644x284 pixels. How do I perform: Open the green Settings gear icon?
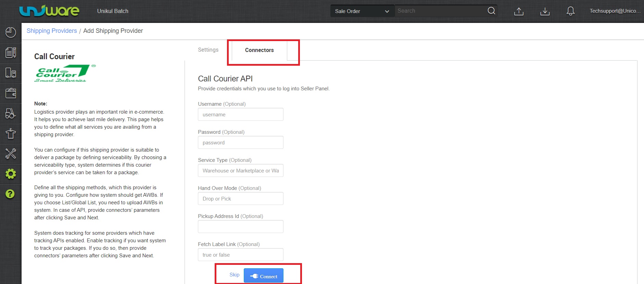pos(11,174)
